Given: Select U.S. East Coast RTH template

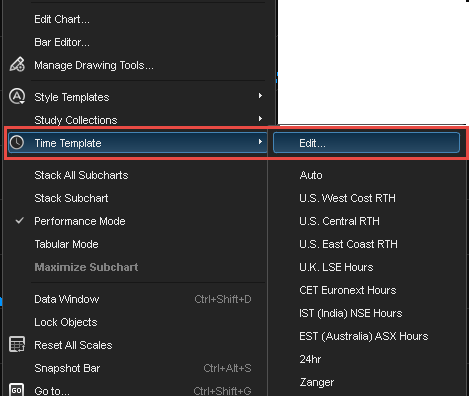Looking at the screenshot, I should coord(348,244).
